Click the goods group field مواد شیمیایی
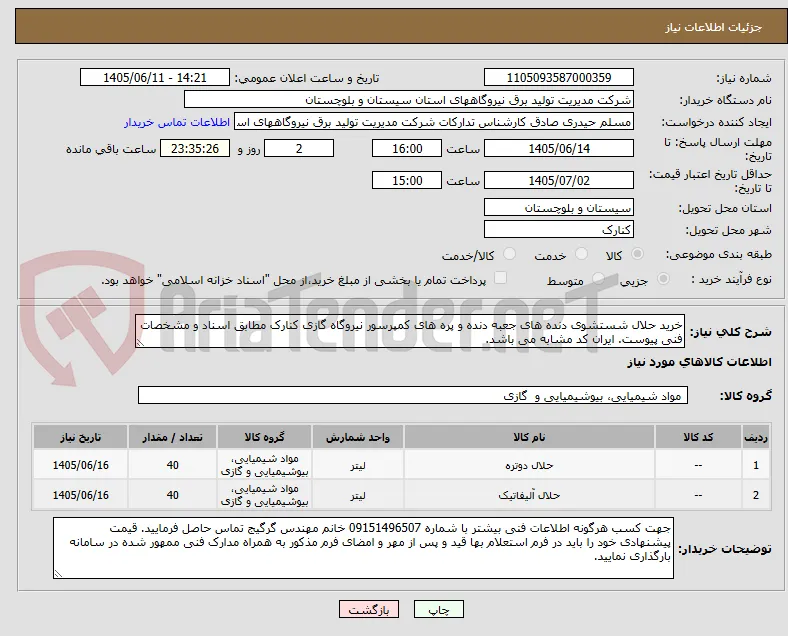Viewport: 788px width, 636px height. coord(413,395)
